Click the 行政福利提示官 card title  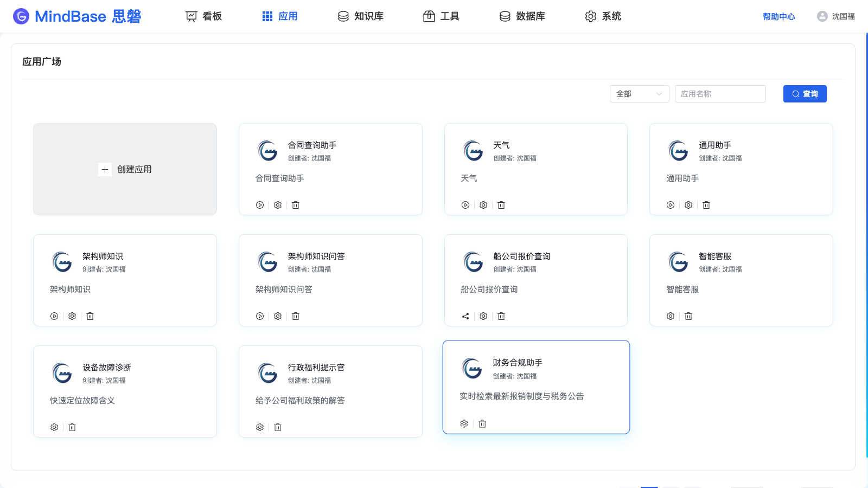pos(316,368)
